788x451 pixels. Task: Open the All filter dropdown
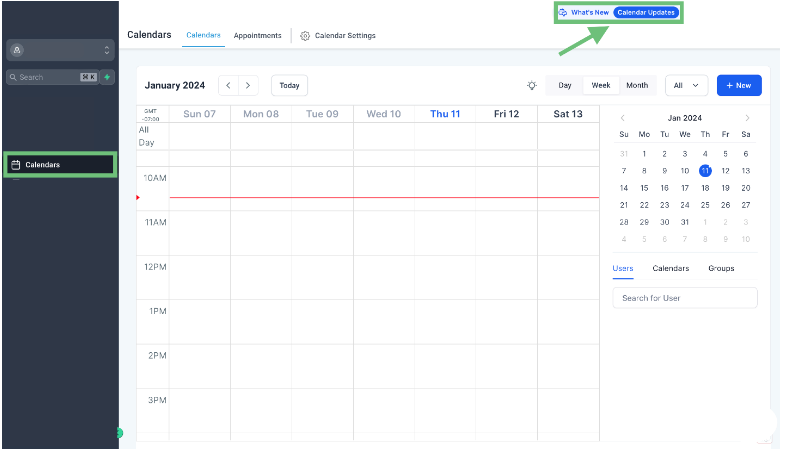(x=686, y=86)
